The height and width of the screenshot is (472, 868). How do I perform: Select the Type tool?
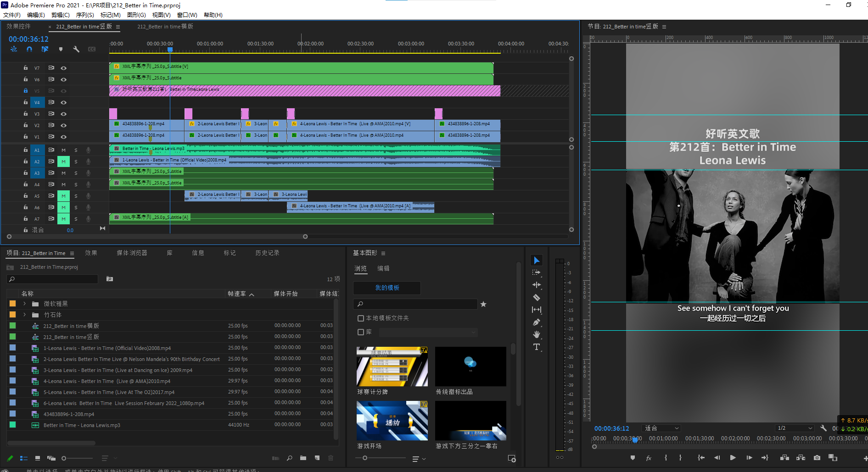537,347
